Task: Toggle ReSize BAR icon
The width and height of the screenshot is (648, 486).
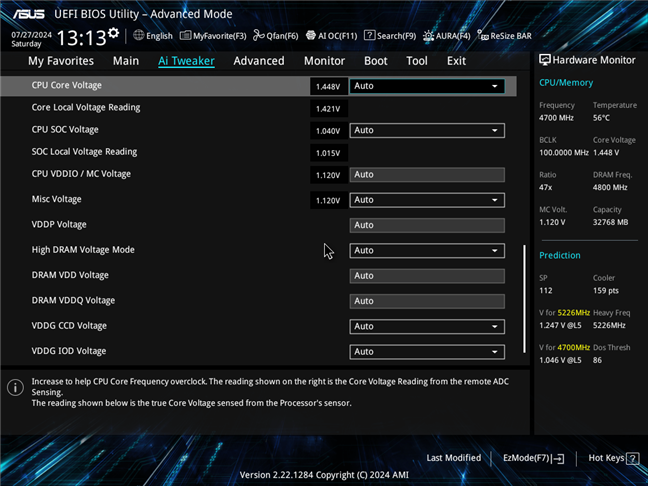Action: pyautogui.click(x=483, y=36)
